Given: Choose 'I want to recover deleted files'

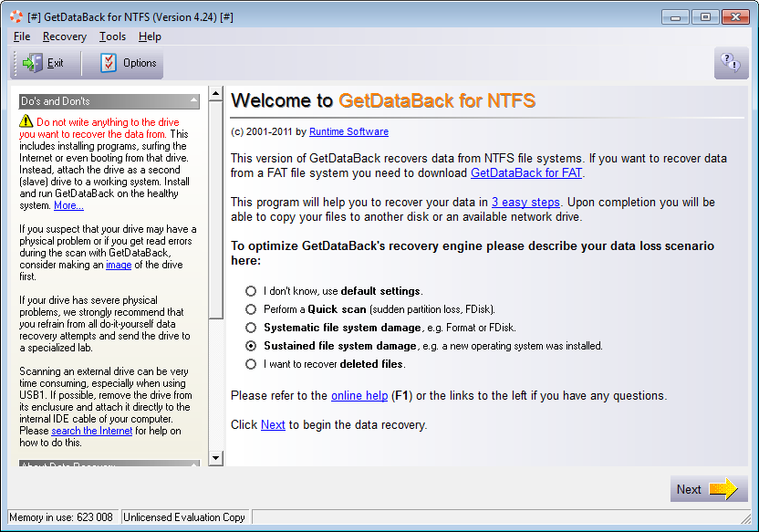Looking at the screenshot, I should (x=251, y=364).
